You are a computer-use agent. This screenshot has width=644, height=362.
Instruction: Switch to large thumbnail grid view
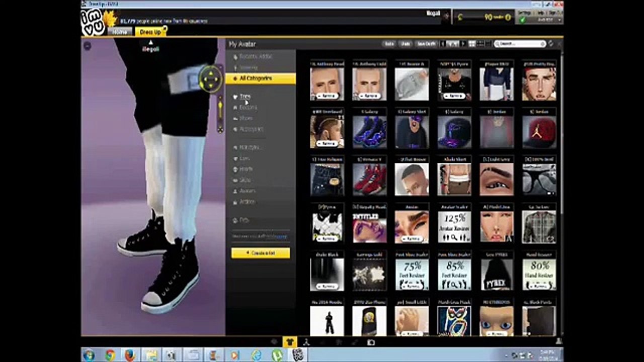[x=472, y=44]
